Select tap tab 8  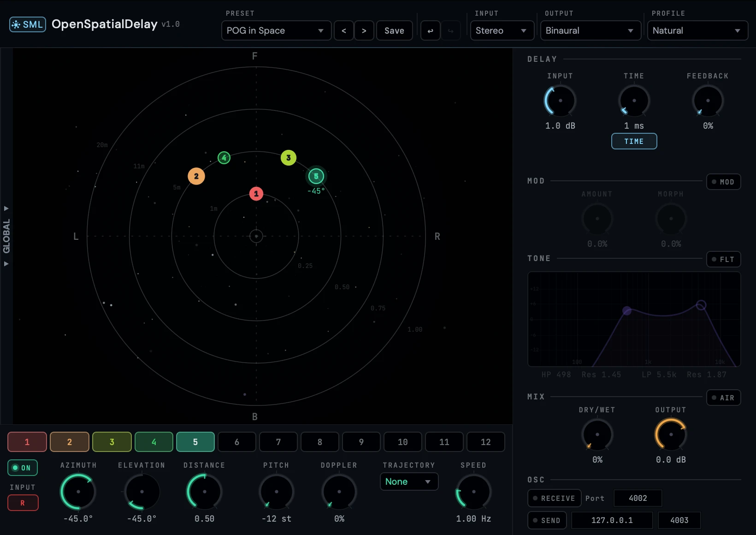[x=320, y=442]
